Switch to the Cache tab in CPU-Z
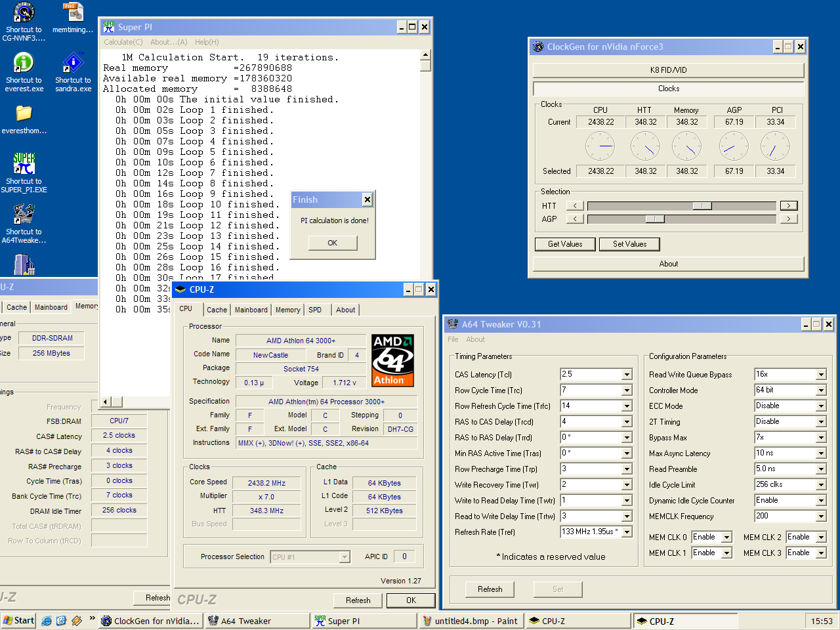Viewport: 840px width, 630px height. point(217,310)
